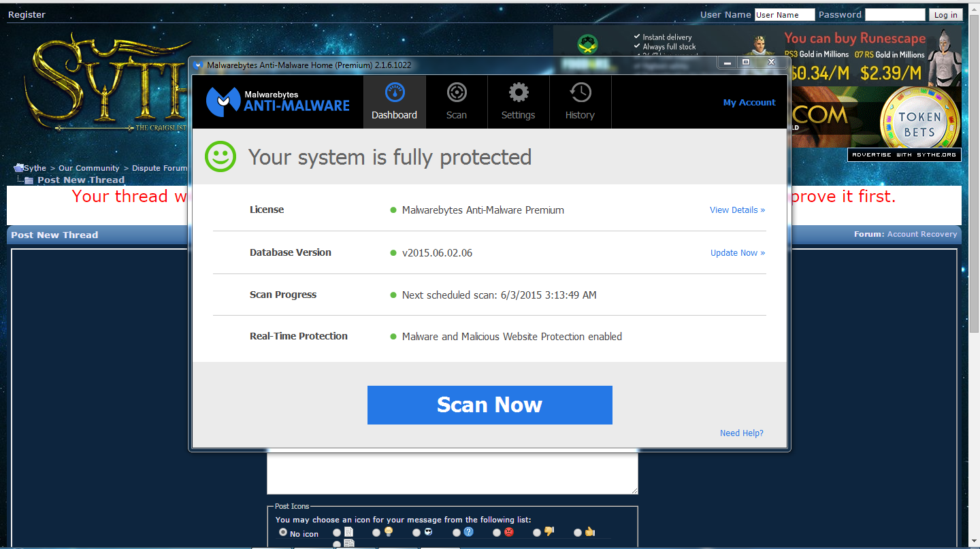Select the document post icon radio button
Viewport: 980px width, 549px height.
[337, 533]
